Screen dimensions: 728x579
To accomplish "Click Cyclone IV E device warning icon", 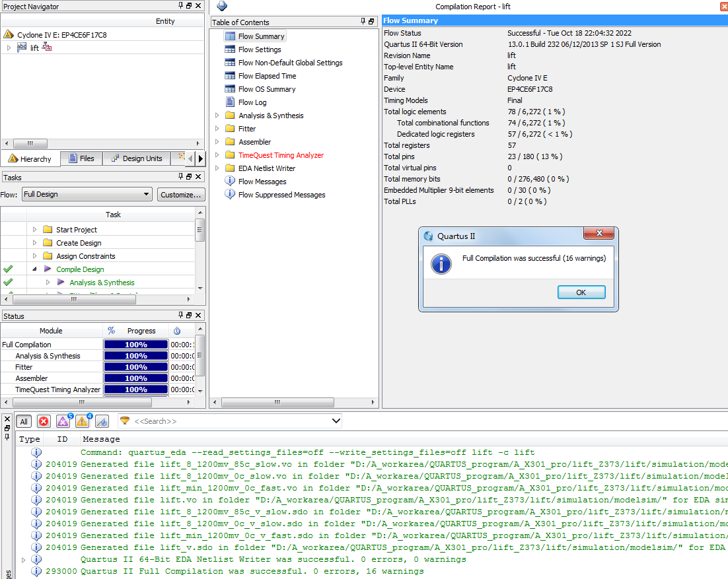I will (x=9, y=34).
